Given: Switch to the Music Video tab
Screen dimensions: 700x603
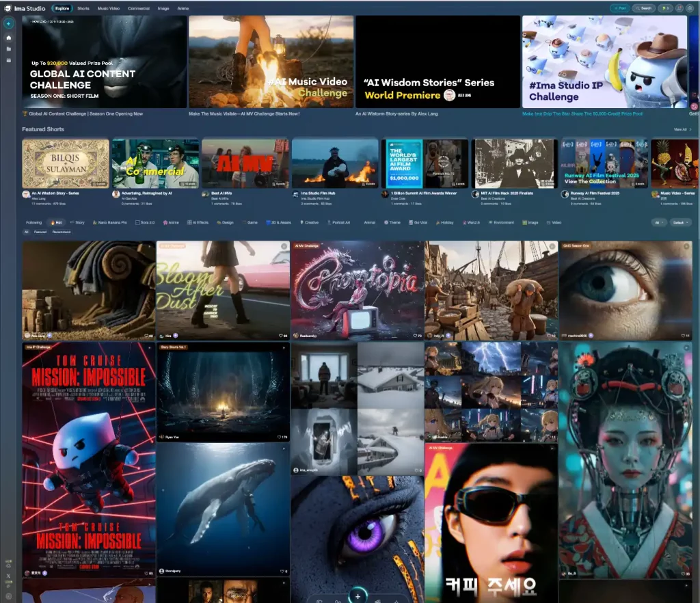Looking at the screenshot, I should click(x=109, y=8).
